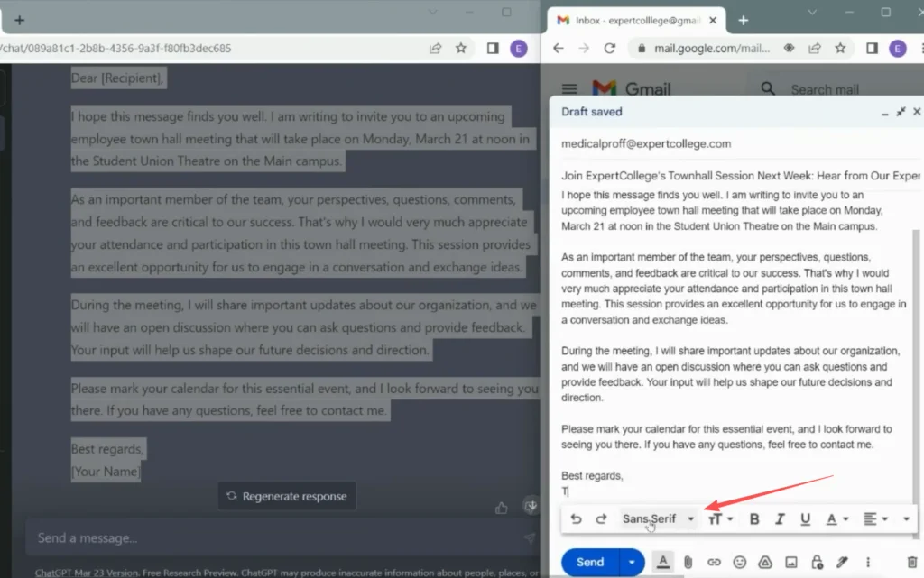
Task: Click Regenerate response button
Action: click(x=287, y=496)
